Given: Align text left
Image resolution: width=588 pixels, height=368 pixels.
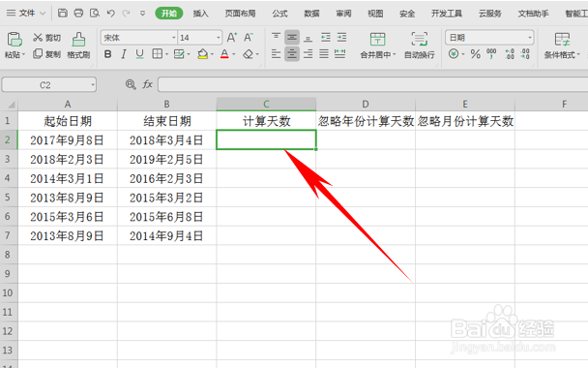Looking at the screenshot, I should click(x=276, y=54).
